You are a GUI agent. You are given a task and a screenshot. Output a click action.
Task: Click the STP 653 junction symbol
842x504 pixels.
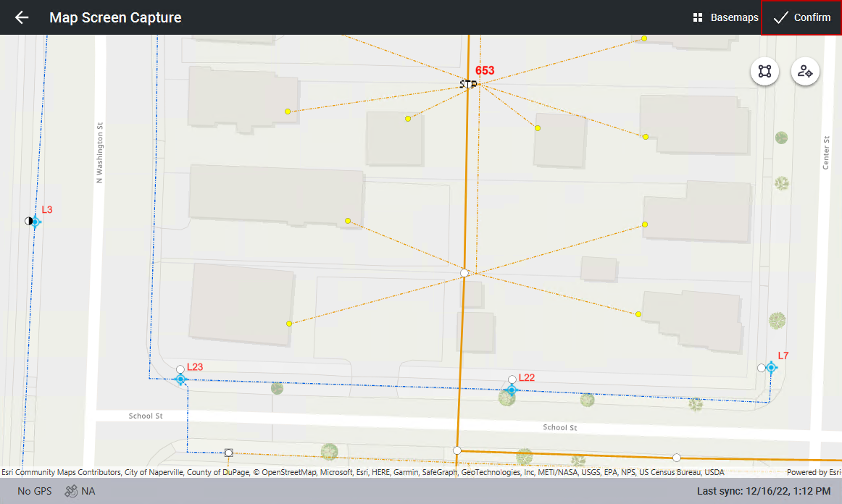coord(469,85)
